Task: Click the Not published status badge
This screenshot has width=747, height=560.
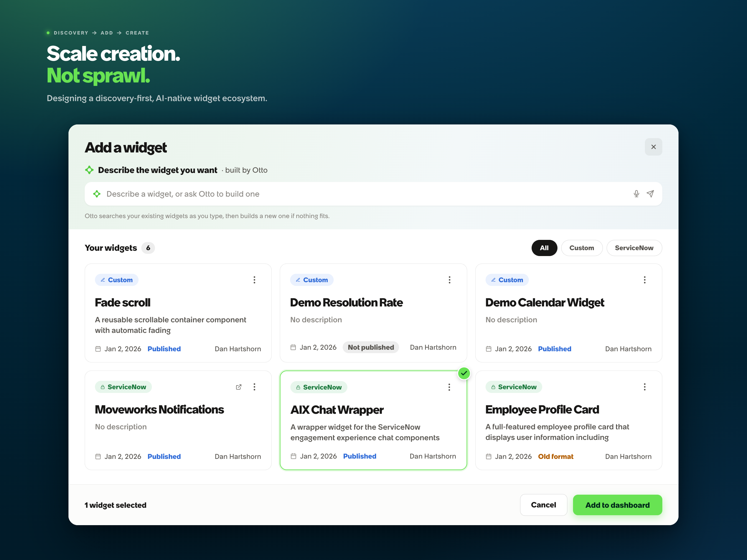Action: 371,347
